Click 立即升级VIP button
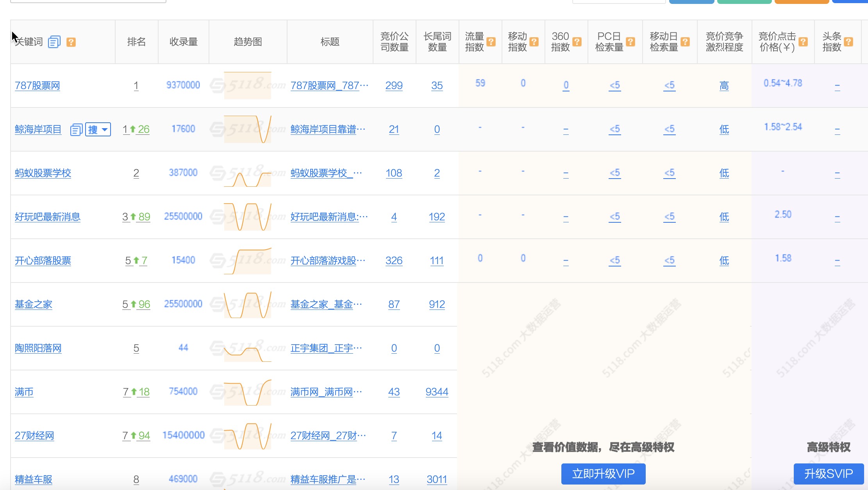The image size is (868, 490). [603, 474]
